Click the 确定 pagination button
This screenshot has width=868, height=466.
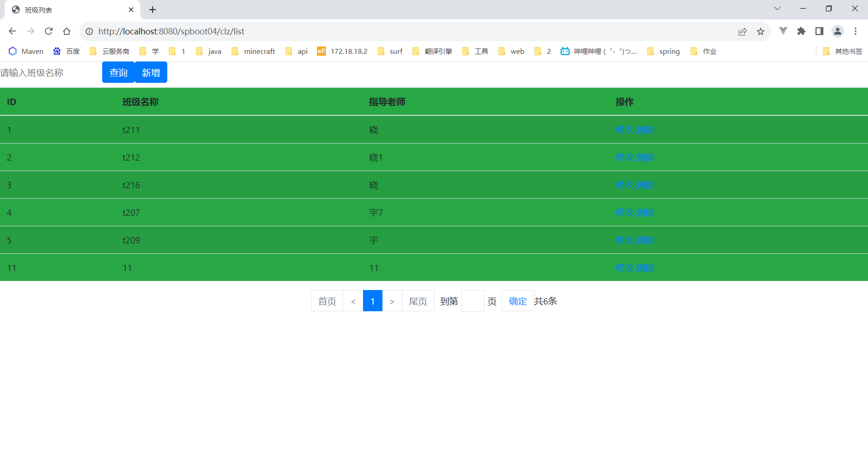pos(518,301)
